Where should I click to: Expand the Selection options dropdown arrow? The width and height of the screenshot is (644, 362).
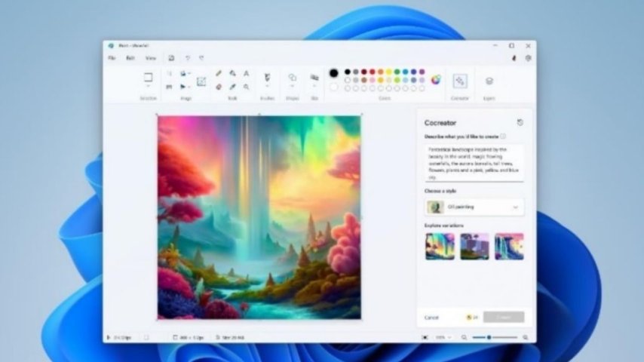pos(148,87)
